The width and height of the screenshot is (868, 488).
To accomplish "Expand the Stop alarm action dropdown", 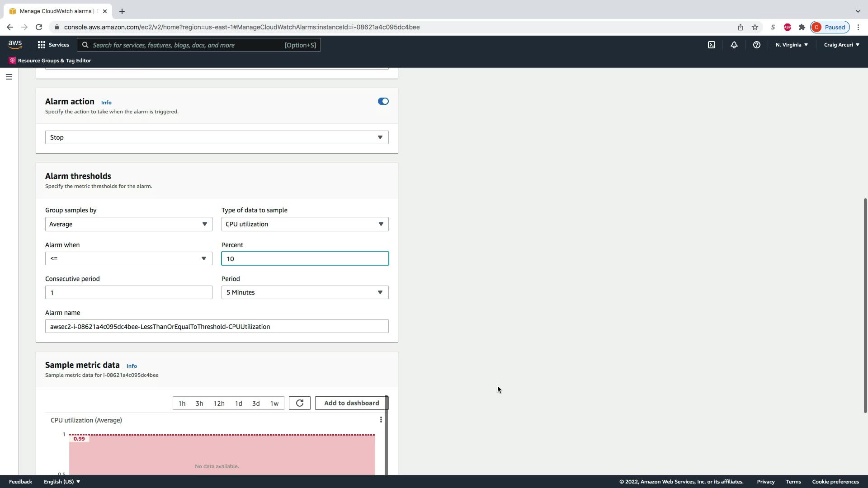I will (217, 137).
